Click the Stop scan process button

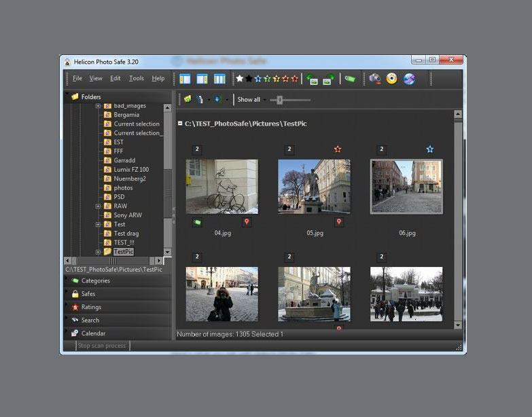(x=102, y=346)
